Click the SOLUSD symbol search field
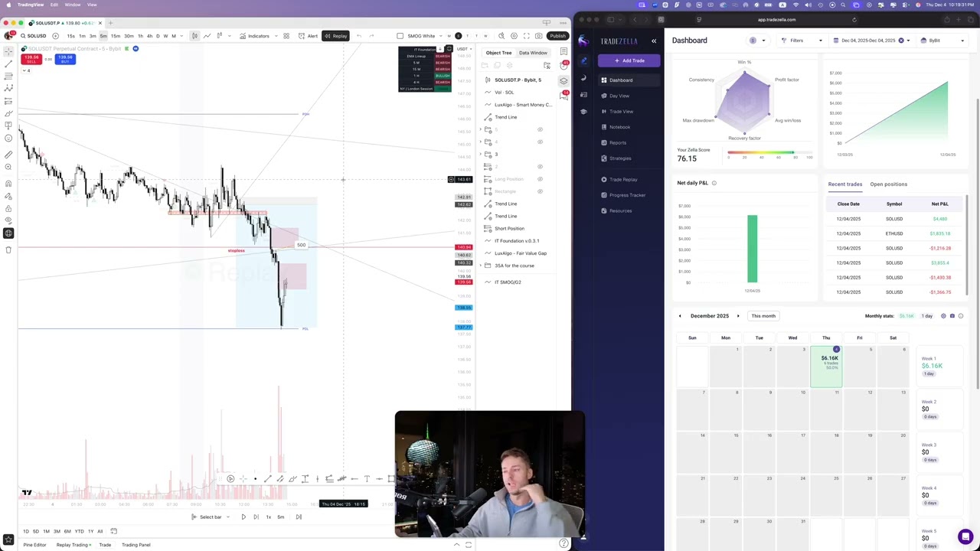Viewport: 980px width, 551px height. click(x=34, y=36)
